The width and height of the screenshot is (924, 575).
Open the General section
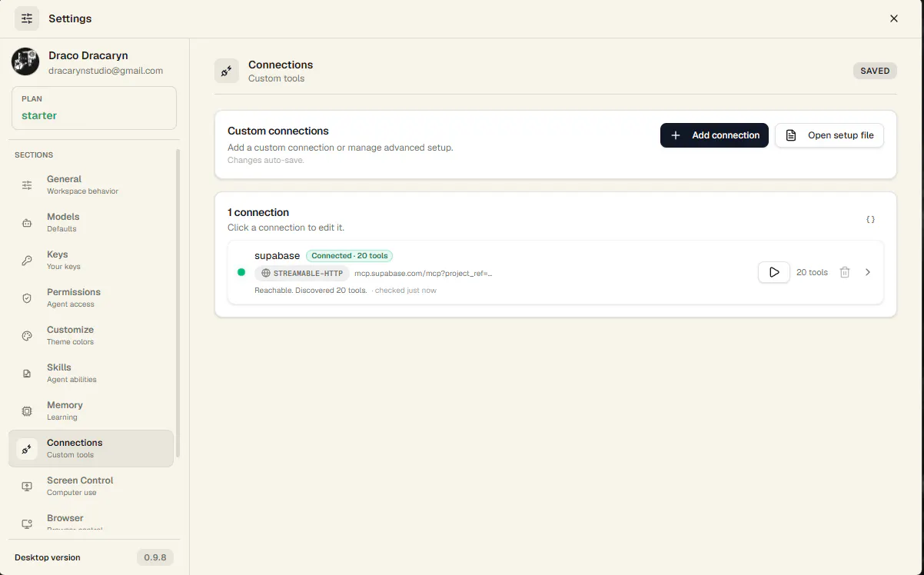tap(91, 184)
